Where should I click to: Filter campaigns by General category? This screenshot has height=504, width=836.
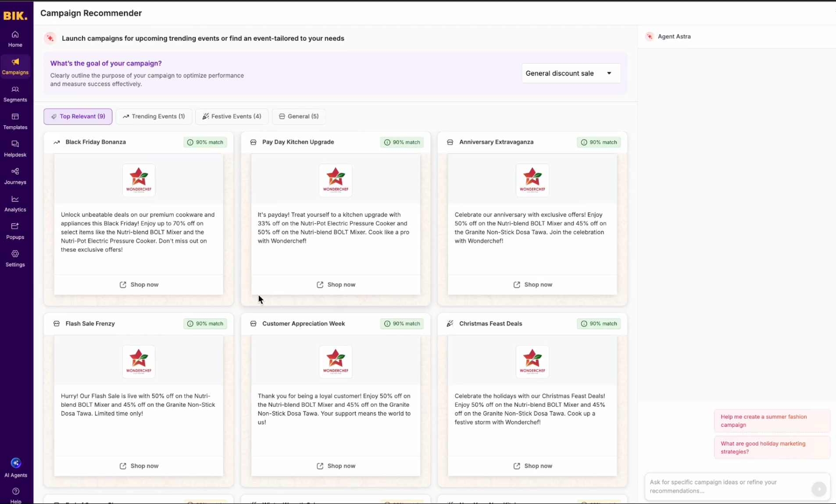(x=299, y=116)
